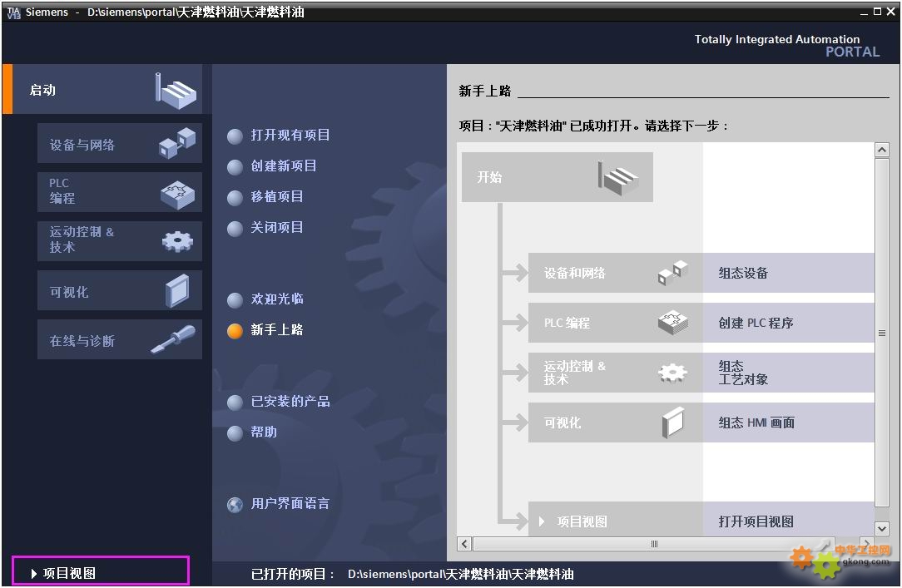This screenshot has height=588, width=902.
Task: Click the vertical scrollbar down arrow
Action: (x=882, y=528)
